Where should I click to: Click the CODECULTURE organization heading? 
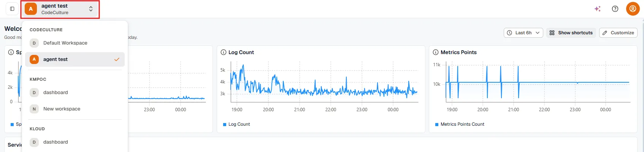pyautogui.click(x=46, y=30)
